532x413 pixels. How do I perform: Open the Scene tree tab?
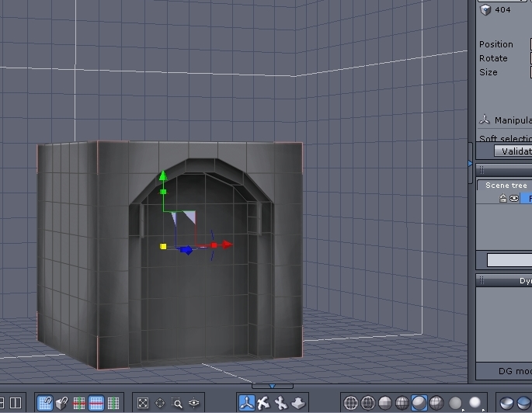pyautogui.click(x=506, y=186)
